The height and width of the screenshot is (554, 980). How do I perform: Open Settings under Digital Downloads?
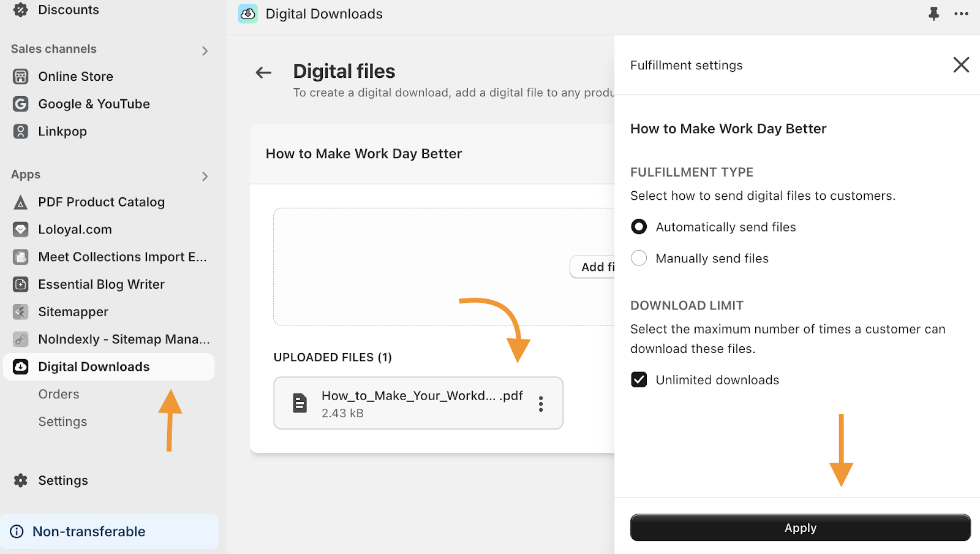62,422
